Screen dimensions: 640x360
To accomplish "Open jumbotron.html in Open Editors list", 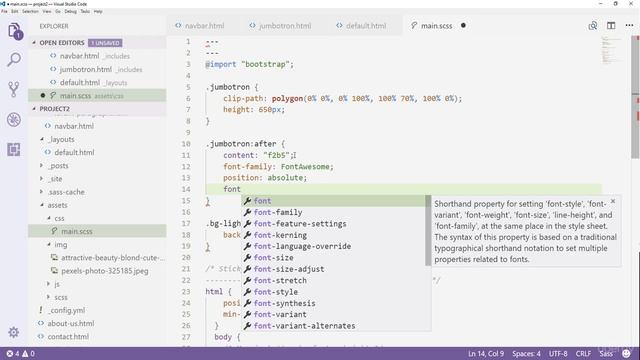I will point(97,69).
